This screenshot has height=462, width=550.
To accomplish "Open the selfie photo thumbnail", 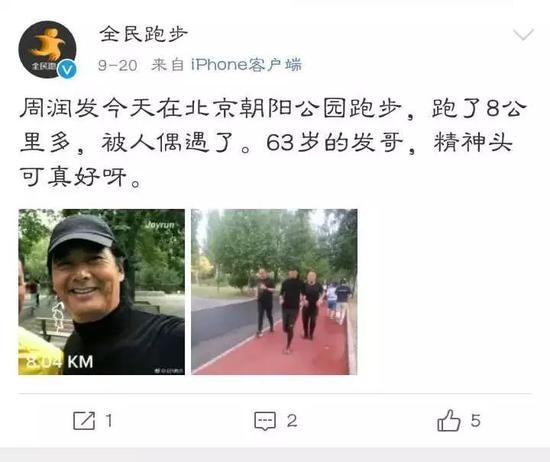I will pos(101,292).
